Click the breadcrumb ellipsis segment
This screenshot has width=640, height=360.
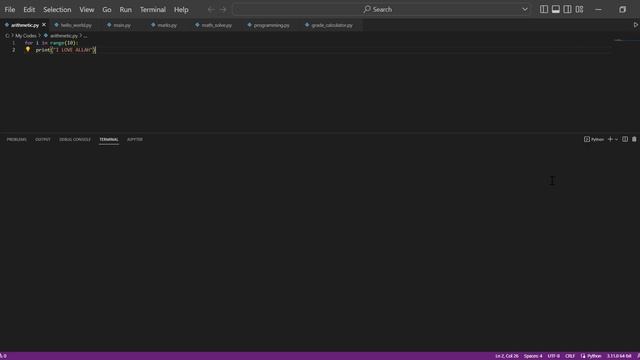tap(85, 36)
